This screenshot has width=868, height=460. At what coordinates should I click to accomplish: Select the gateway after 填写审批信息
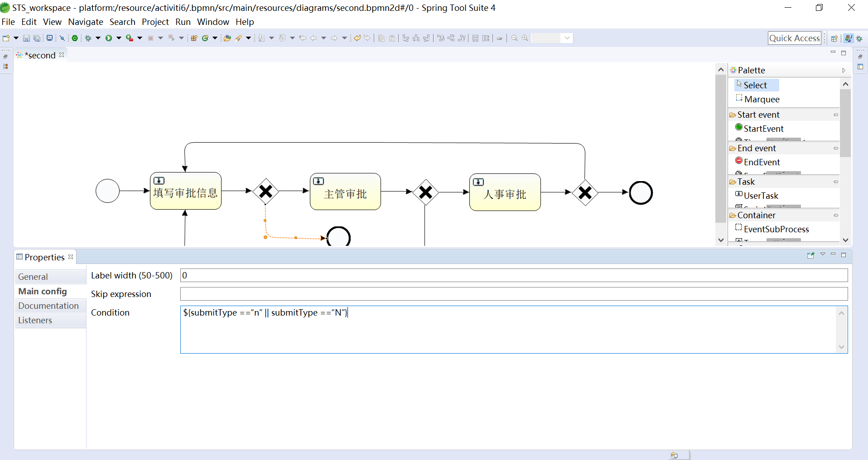pos(265,192)
